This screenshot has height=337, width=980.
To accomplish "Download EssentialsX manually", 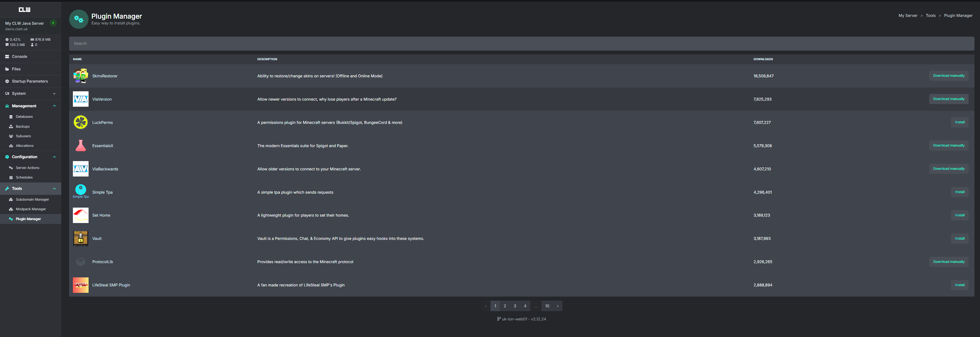I will [948, 145].
